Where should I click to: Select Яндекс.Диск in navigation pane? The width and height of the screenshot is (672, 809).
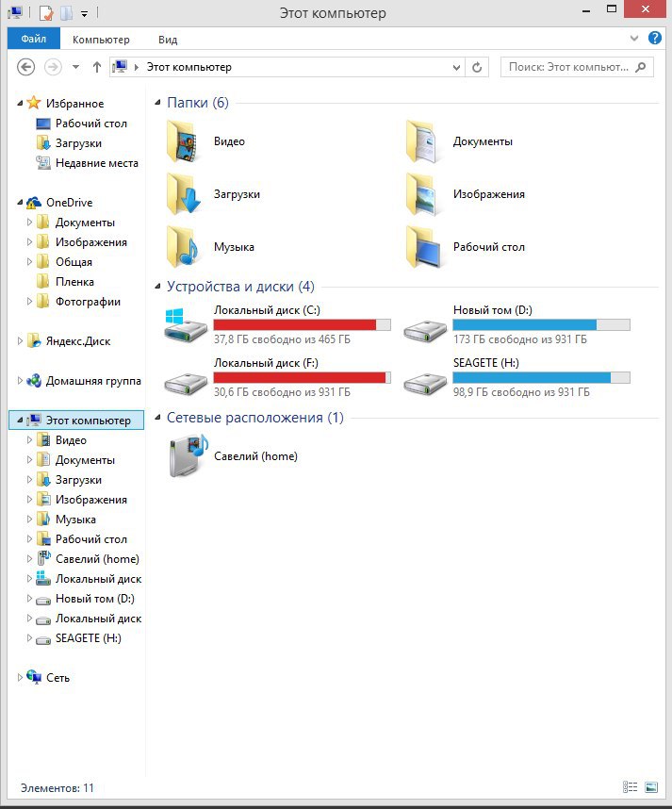(78, 341)
